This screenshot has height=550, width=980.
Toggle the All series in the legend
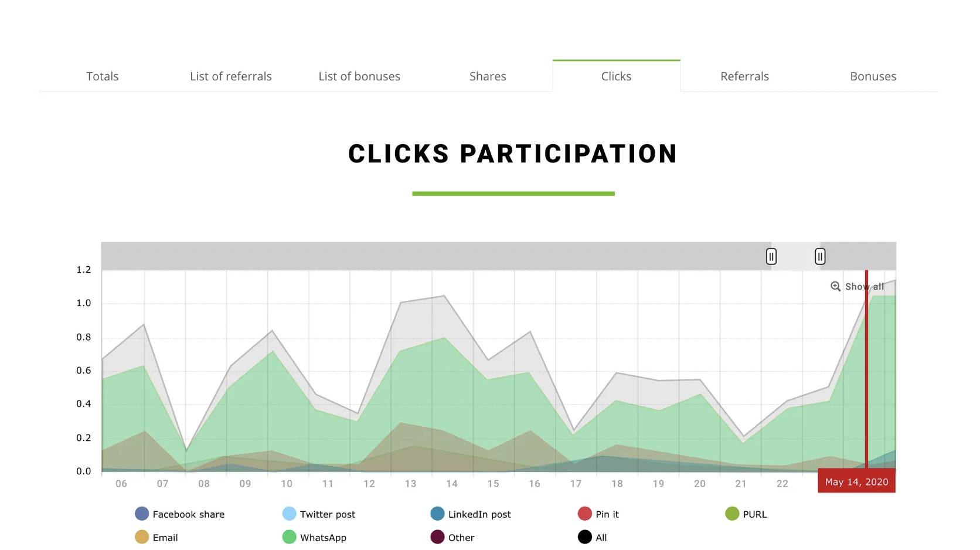tap(585, 537)
